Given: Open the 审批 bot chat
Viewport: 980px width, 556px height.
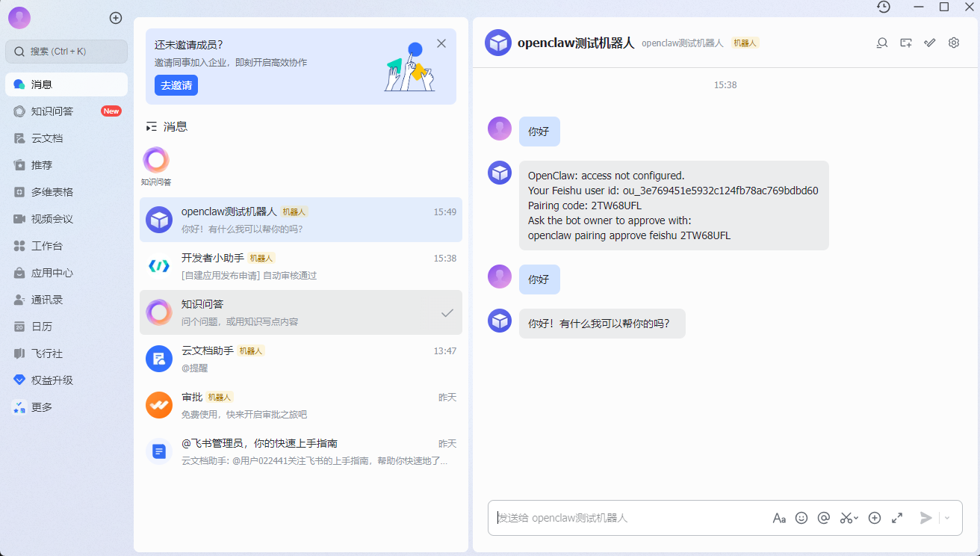Looking at the screenshot, I should [301, 405].
